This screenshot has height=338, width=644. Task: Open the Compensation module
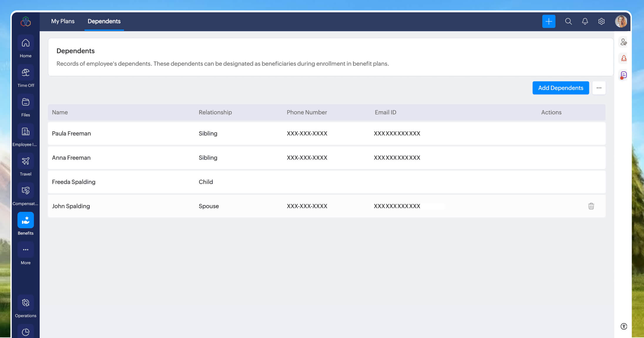(x=26, y=191)
